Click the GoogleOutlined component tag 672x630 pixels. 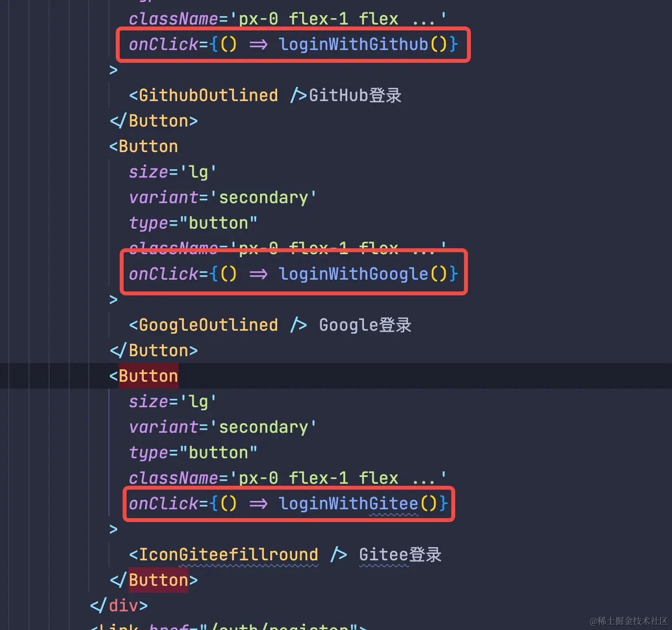click(x=208, y=325)
